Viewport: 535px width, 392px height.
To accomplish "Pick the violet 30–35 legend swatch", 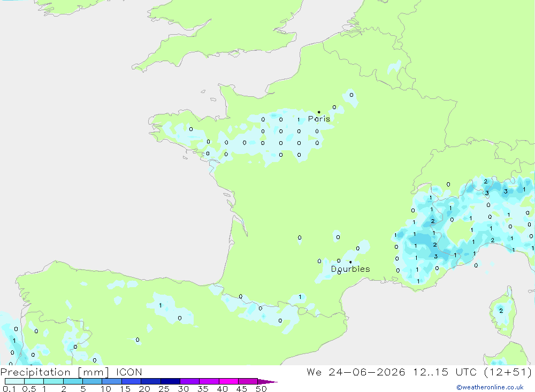I will pos(189,381).
